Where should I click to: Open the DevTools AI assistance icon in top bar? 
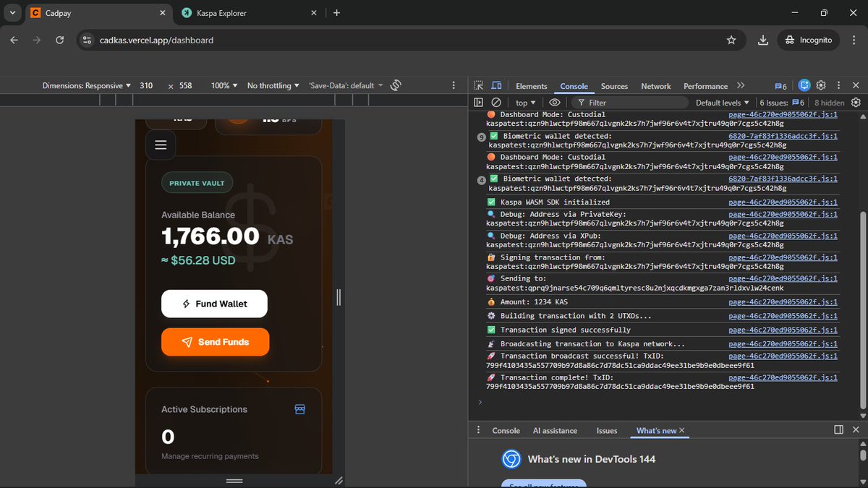tap(804, 85)
